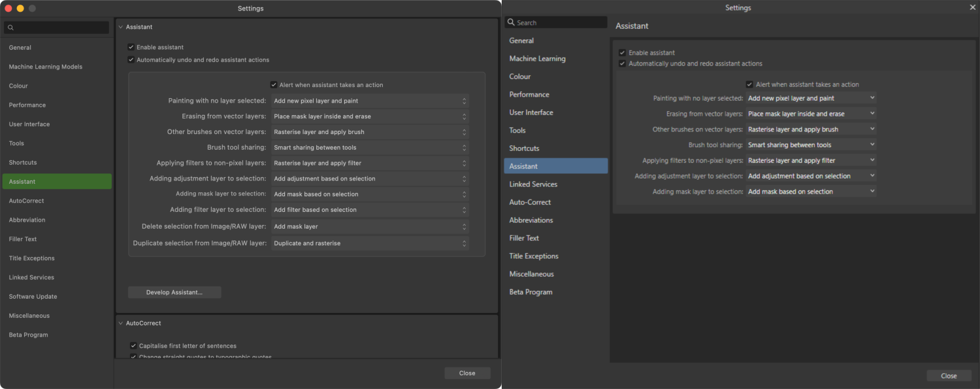Viewport: 980px width, 389px height.
Task: Switch to the Beta Program section
Action: click(27, 334)
